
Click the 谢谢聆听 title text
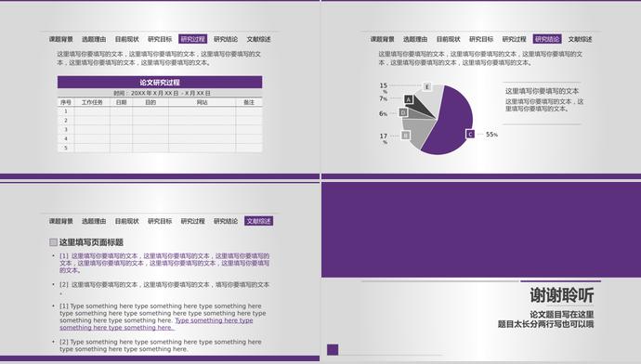click(x=562, y=295)
